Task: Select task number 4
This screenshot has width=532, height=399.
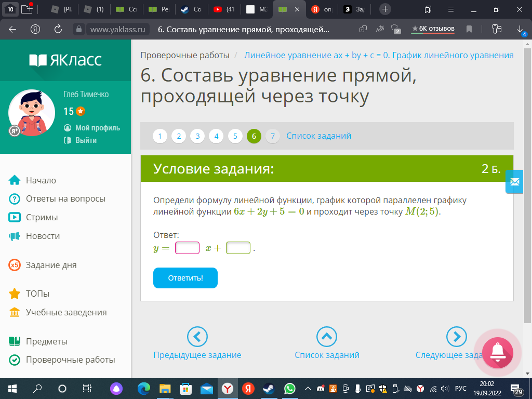Action: pyautogui.click(x=217, y=137)
